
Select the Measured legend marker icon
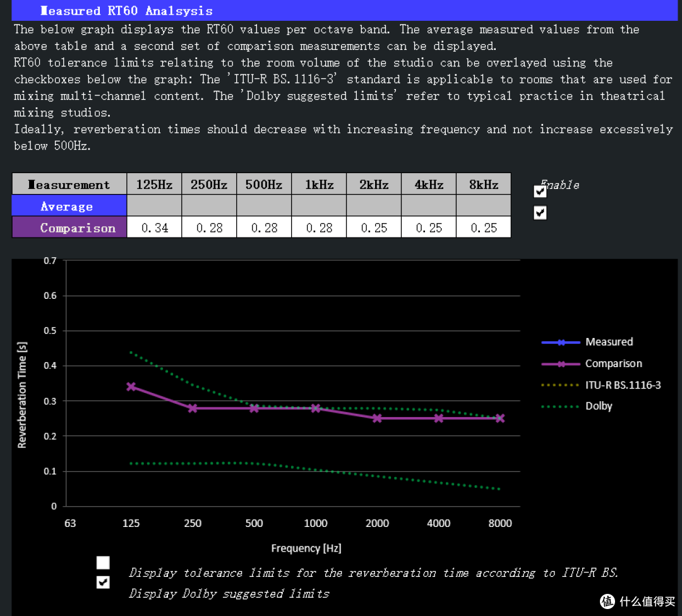(x=561, y=342)
